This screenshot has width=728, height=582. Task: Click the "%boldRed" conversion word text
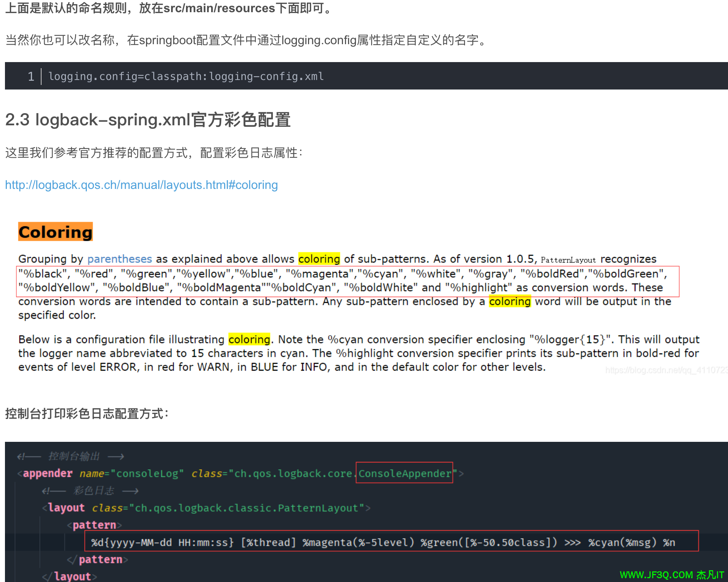click(x=552, y=274)
